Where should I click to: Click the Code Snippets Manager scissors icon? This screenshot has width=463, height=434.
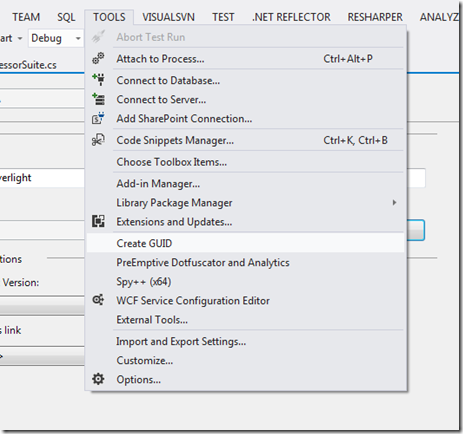pos(98,140)
